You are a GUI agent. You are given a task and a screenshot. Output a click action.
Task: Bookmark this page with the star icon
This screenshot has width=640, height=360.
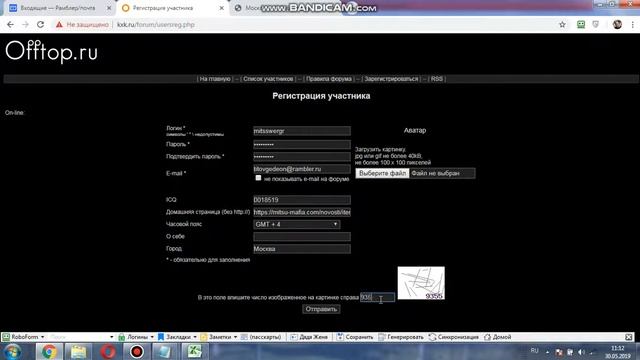(x=562, y=24)
